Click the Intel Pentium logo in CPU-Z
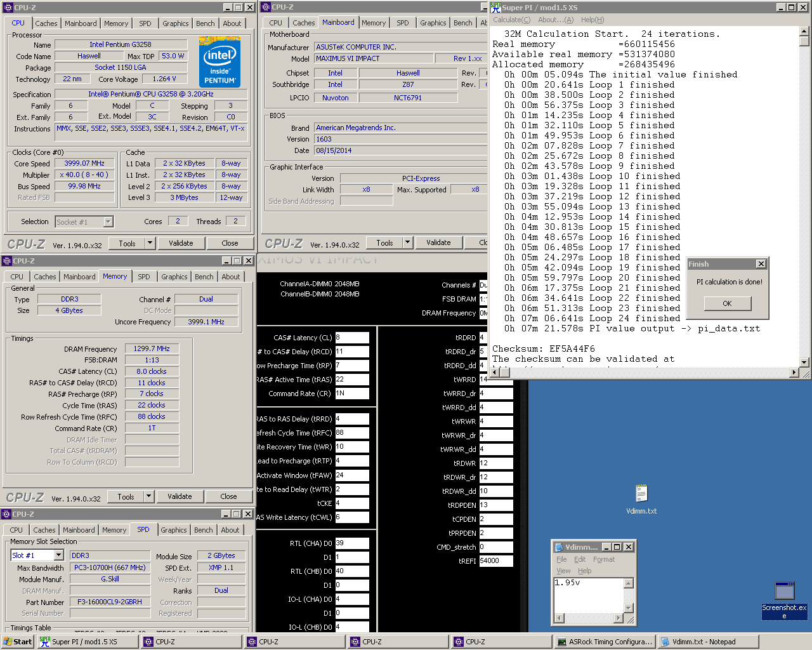Screen dimensions: 812x650 [219, 62]
